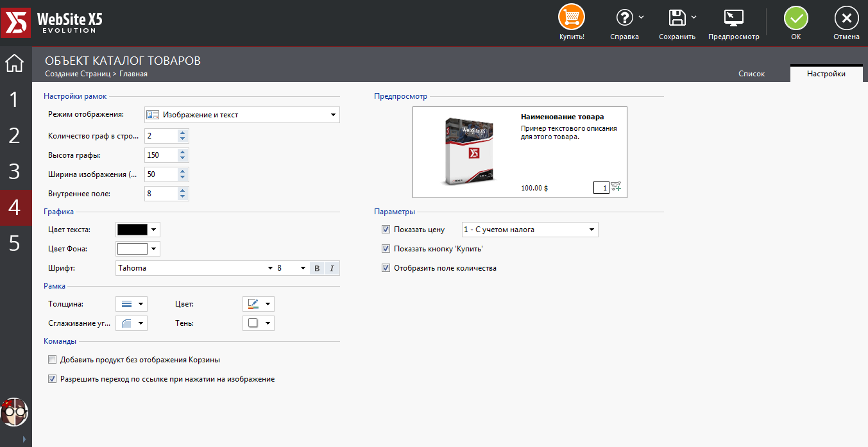Click the Сохранить save icon
The height and width of the screenshot is (447, 868).
point(674,17)
